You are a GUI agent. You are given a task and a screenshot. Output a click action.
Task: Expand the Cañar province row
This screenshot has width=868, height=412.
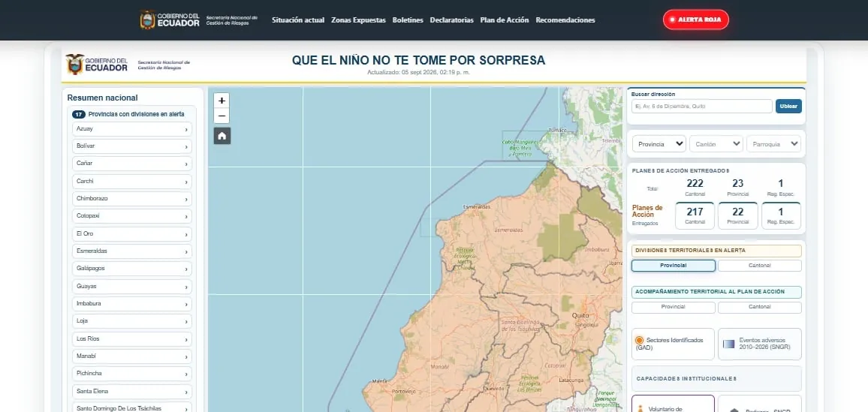click(131, 164)
